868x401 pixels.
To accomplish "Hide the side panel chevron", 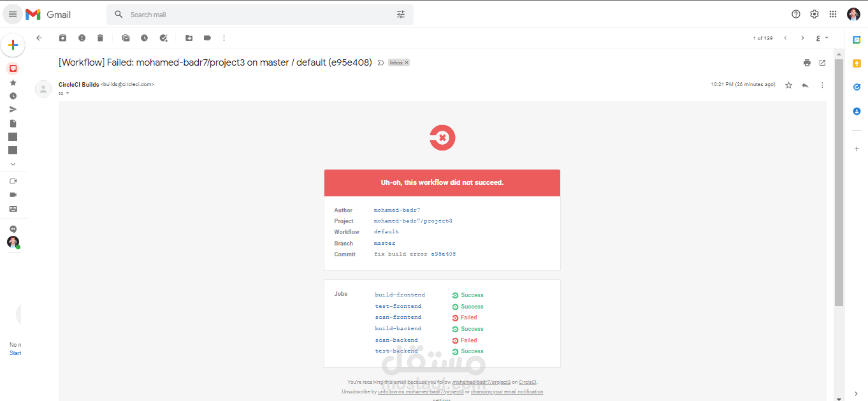I will click(857, 393).
